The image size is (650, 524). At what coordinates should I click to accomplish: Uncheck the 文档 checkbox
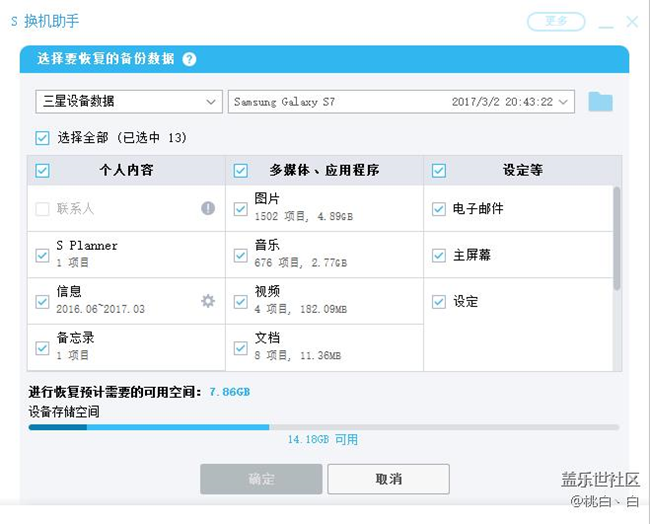click(x=240, y=348)
